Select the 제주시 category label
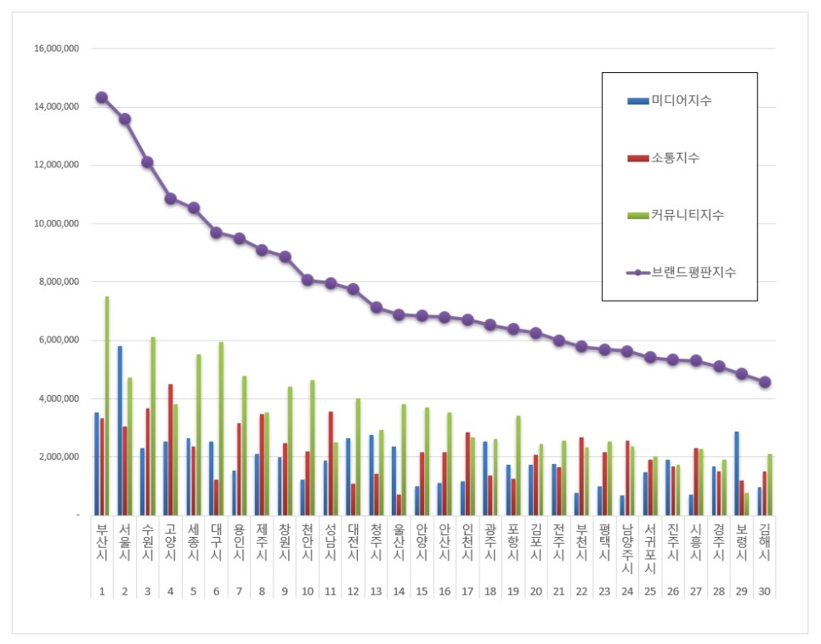Image resolution: width=821 pixels, height=644 pixels. click(262, 541)
